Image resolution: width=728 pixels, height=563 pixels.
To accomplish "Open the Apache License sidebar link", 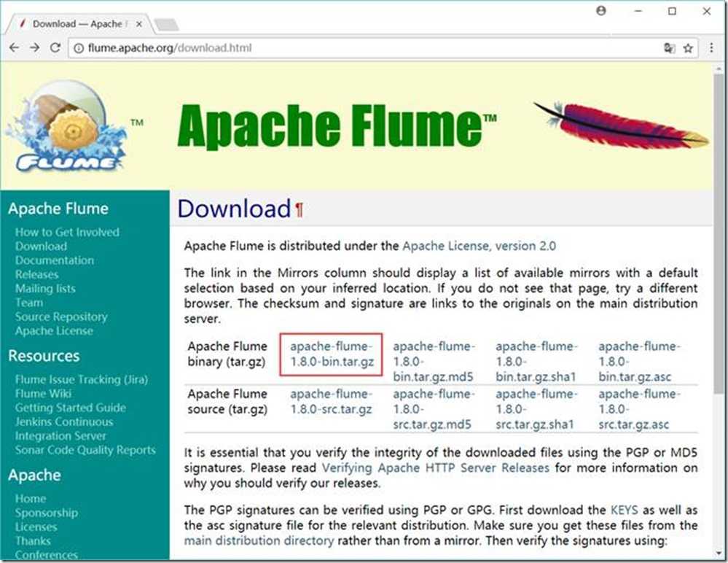I will 54,331.
